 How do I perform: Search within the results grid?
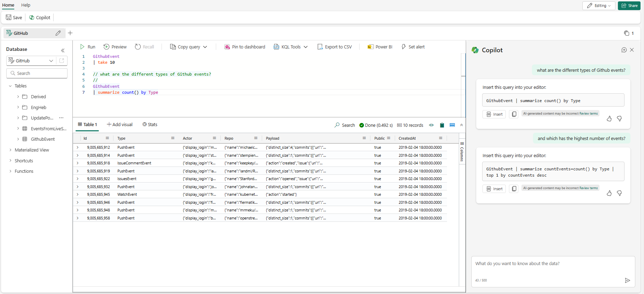[345, 125]
